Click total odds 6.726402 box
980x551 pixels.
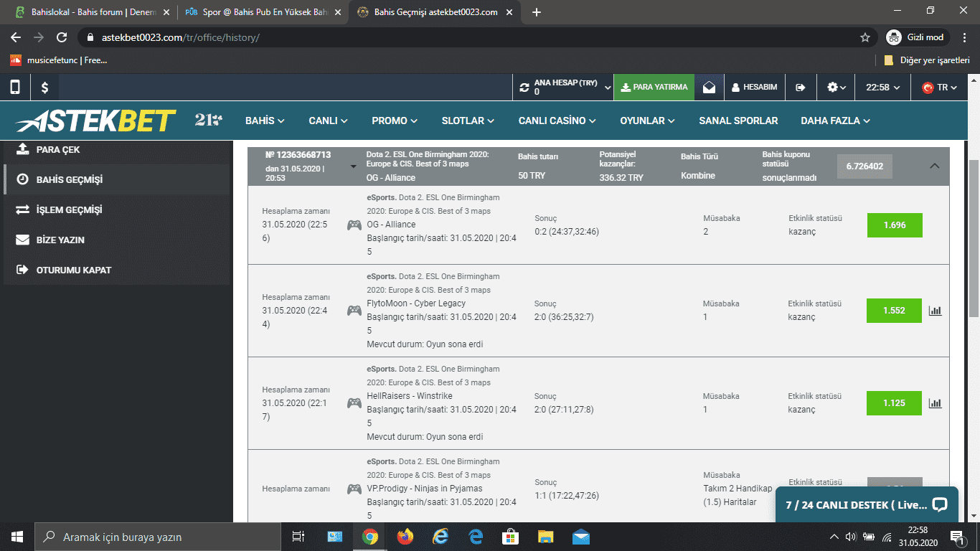pyautogui.click(x=864, y=166)
